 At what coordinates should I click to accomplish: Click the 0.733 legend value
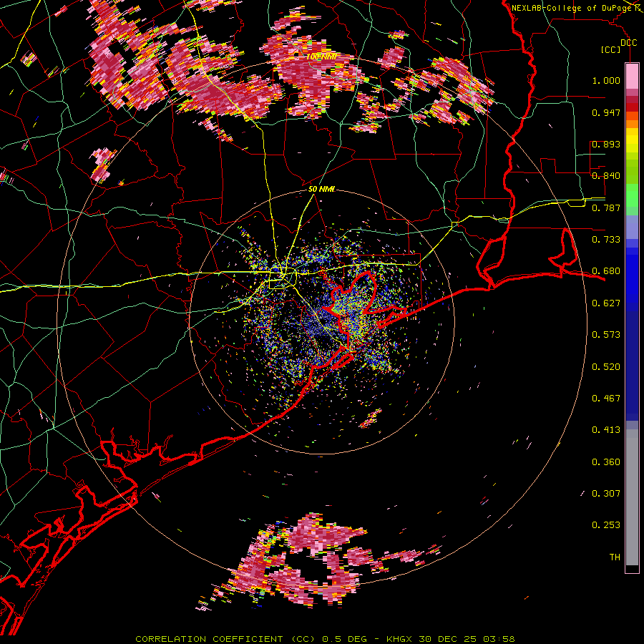click(606, 240)
